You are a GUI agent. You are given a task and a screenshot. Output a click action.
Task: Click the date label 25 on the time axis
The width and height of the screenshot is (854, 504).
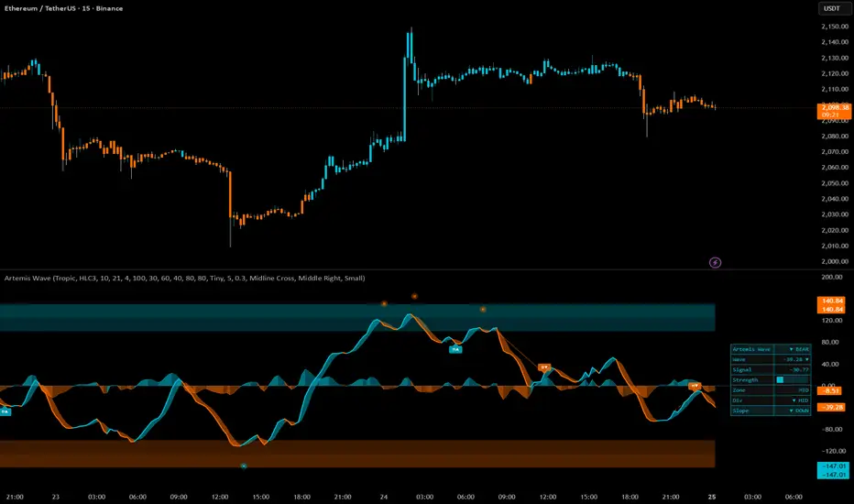coord(712,497)
